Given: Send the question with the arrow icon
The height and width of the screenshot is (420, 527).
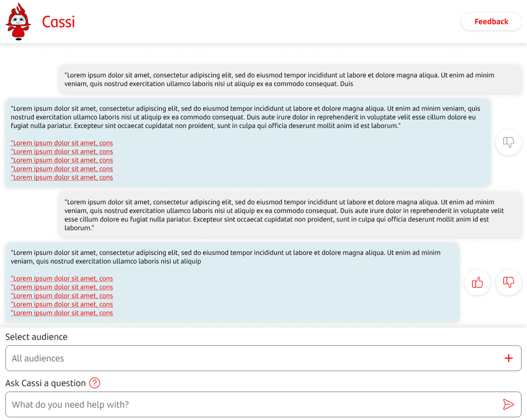Looking at the screenshot, I should coord(508,404).
